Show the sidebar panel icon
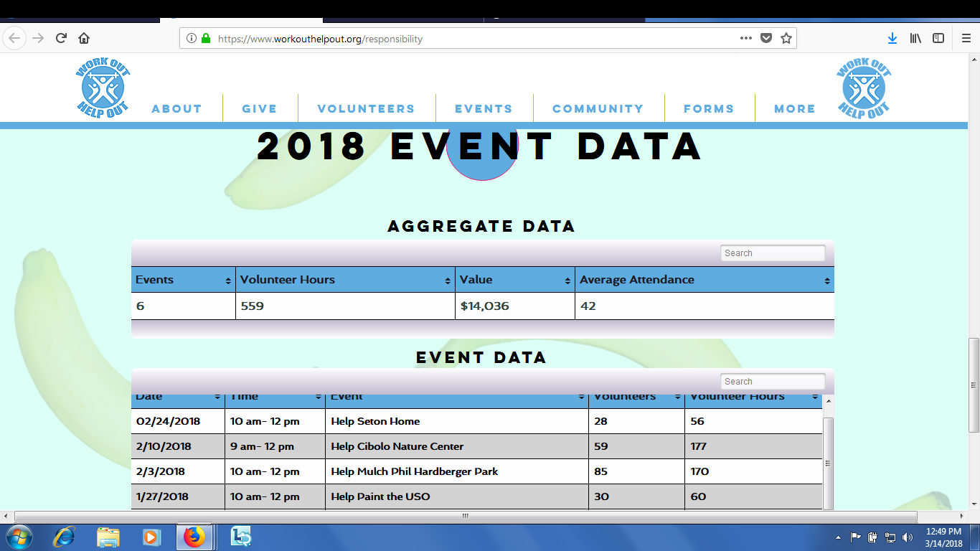Image resolution: width=980 pixels, height=551 pixels. [x=938, y=39]
